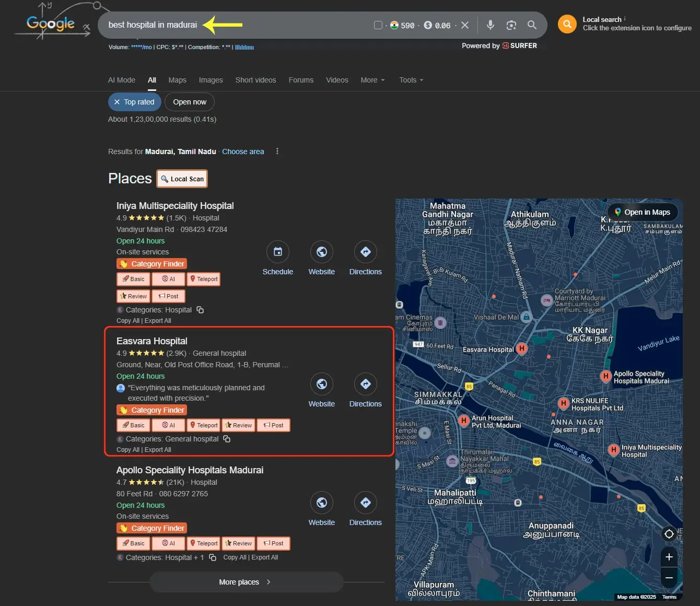Click the map my-location target icon
The height and width of the screenshot is (606, 700).
point(669,534)
